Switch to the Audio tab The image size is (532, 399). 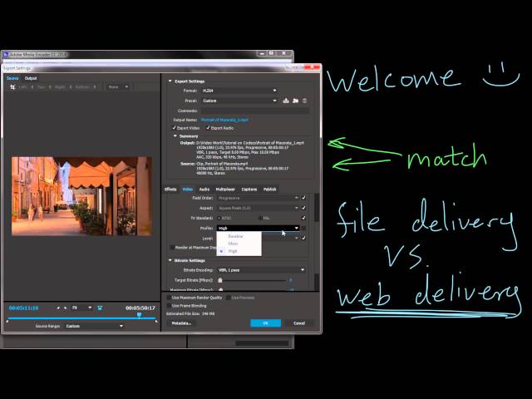pyautogui.click(x=204, y=190)
